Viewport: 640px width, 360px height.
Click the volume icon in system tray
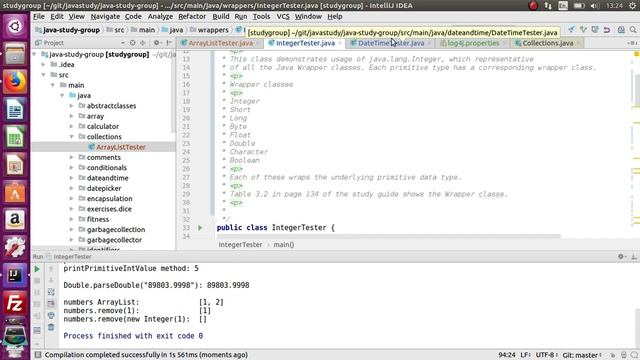(594, 6)
